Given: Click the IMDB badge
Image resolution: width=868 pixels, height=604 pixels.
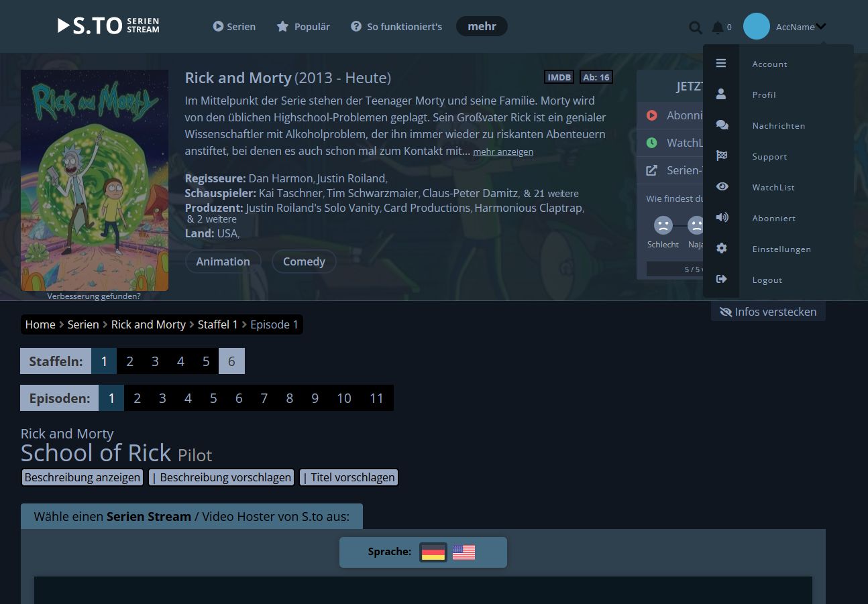Looking at the screenshot, I should 559,77.
